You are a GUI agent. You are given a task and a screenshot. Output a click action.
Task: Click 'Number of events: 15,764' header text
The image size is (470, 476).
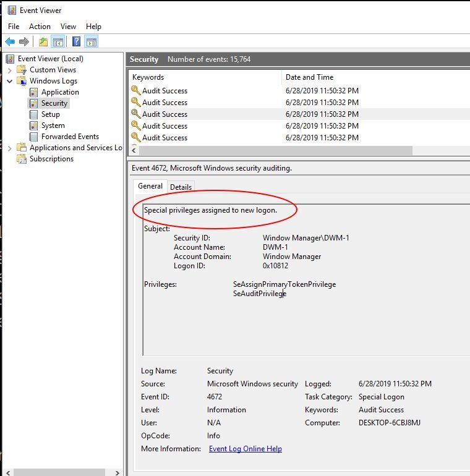(209, 59)
